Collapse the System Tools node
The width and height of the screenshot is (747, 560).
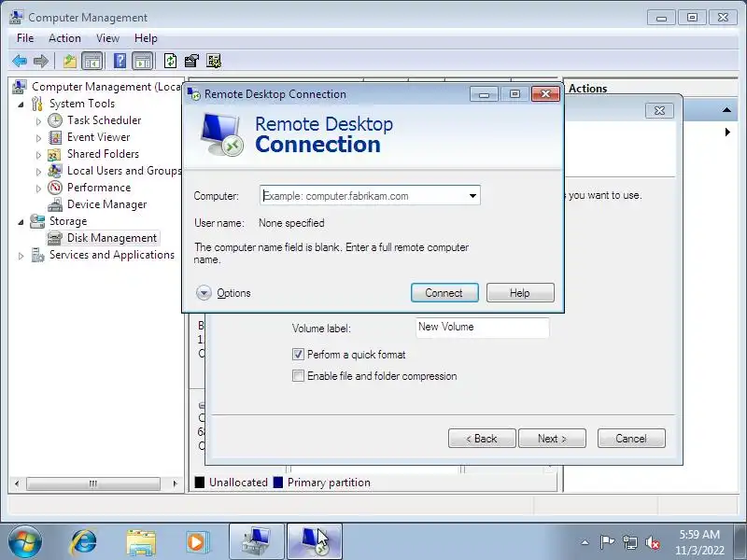coord(21,105)
